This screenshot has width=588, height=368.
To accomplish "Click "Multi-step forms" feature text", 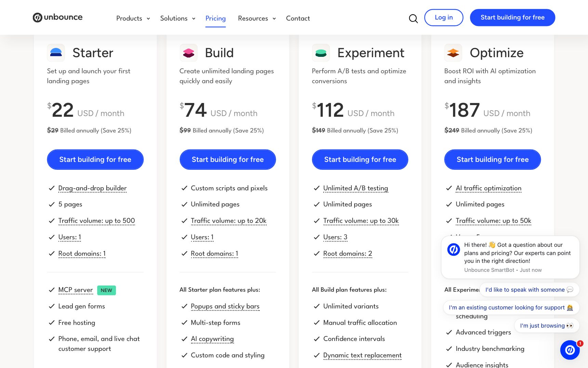I will (x=215, y=323).
